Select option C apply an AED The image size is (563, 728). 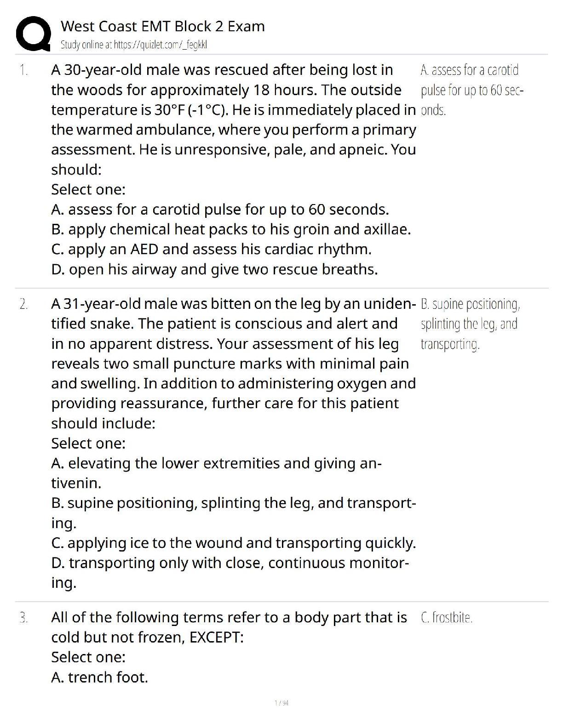(212, 249)
